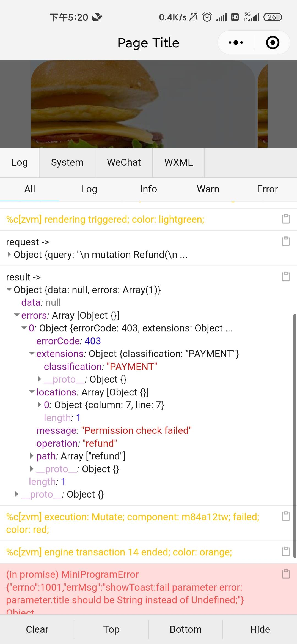
Task: Tap the operation: "refund" line
Action: pyautogui.click(x=76, y=443)
